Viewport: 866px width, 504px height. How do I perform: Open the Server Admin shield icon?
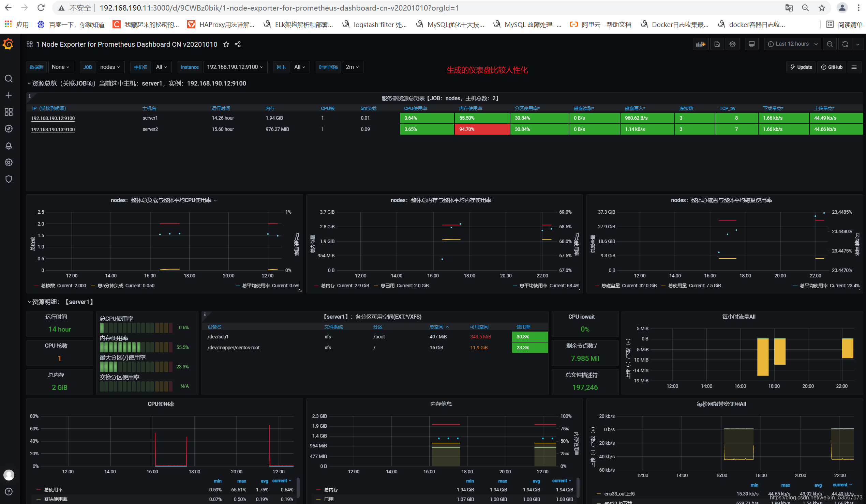(x=9, y=179)
